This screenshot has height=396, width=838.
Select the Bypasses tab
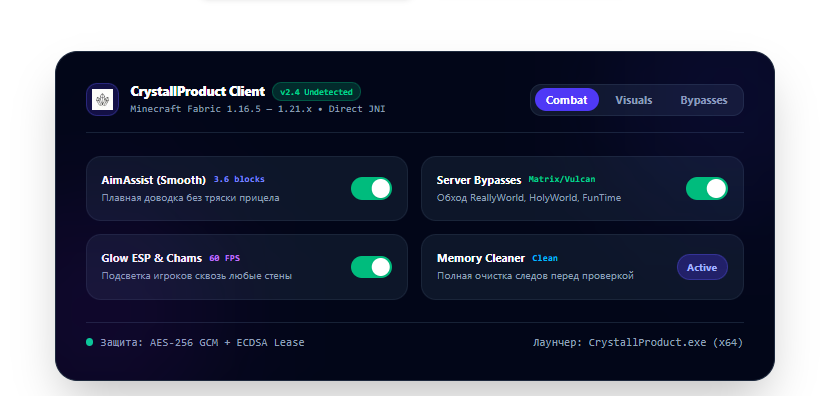(703, 100)
